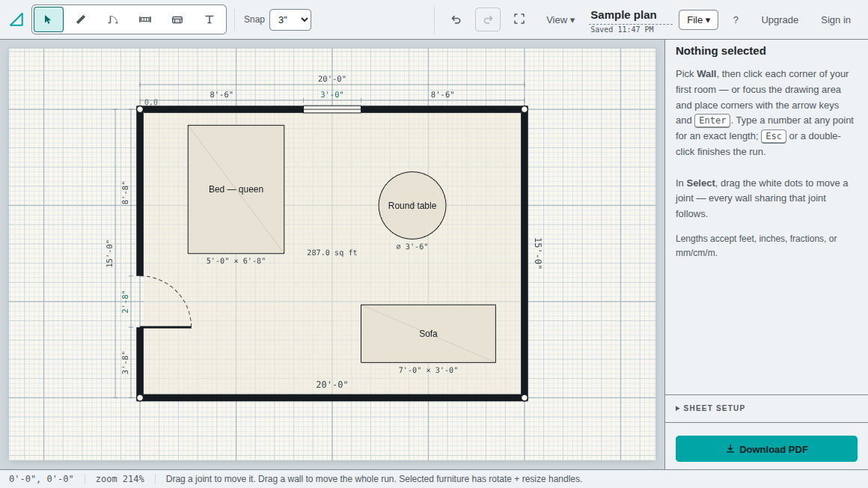
Task: Click the 8'-8" dimension on left side
Action: point(125,193)
